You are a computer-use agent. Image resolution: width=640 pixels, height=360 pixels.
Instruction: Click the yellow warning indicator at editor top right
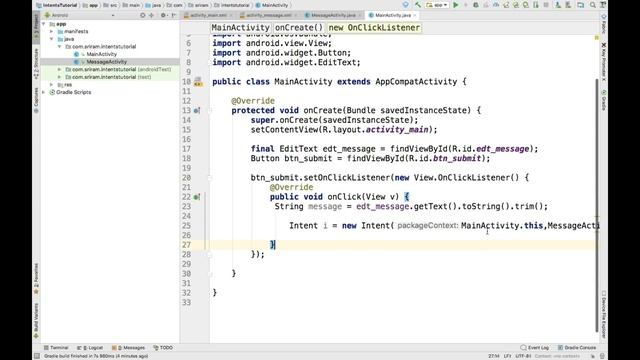[x=596, y=38]
